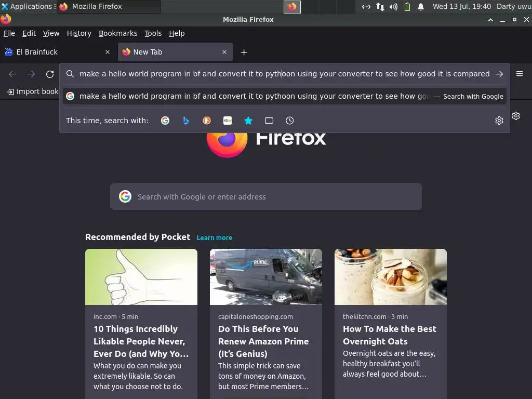Click the capitaloneshopping.com source text
This screenshot has height=399, width=532.
click(x=256, y=316)
